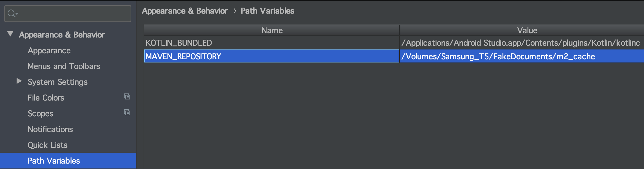Collapse the Appearance & Behavior section
The image size is (644, 169).
[10, 34]
